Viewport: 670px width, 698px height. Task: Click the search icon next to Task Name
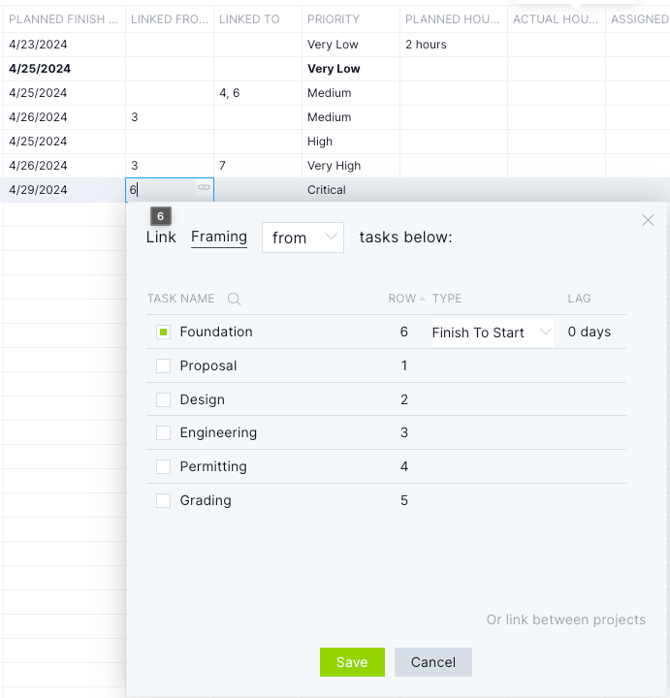click(x=234, y=299)
